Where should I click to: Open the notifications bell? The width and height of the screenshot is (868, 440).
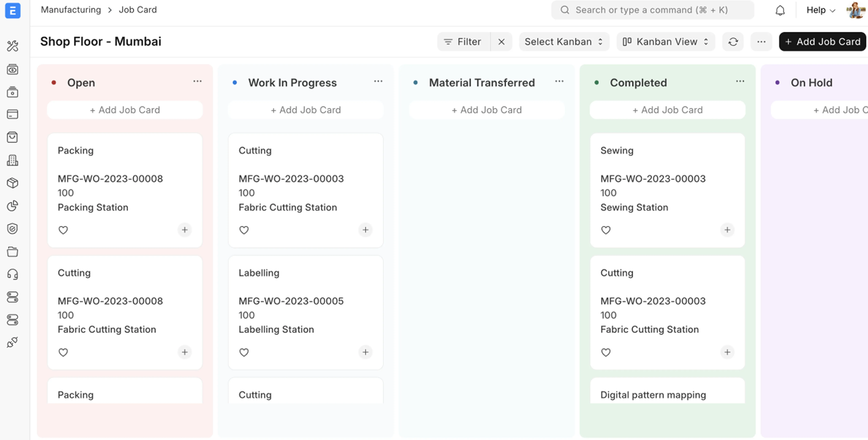pyautogui.click(x=780, y=10)
